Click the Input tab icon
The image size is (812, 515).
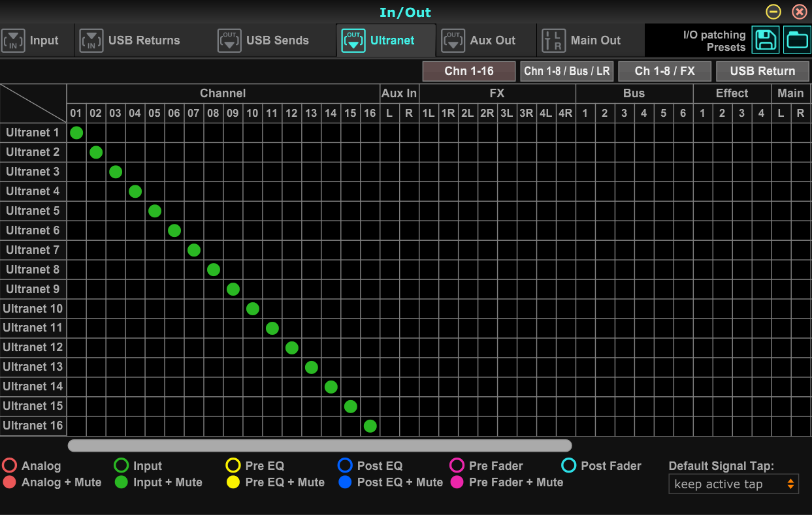pyautogui.click(x=14, y=40)
